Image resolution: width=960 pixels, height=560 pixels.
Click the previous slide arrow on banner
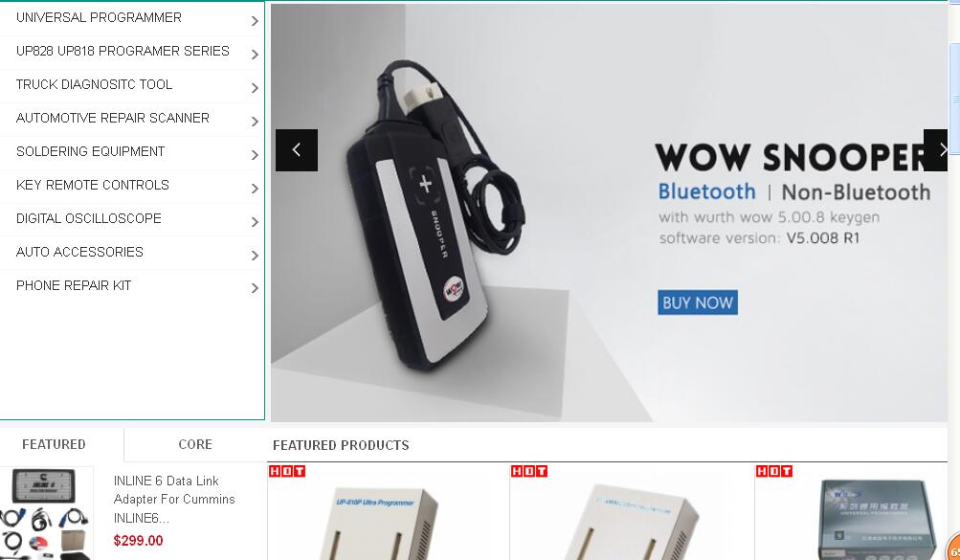click(297, 150)
